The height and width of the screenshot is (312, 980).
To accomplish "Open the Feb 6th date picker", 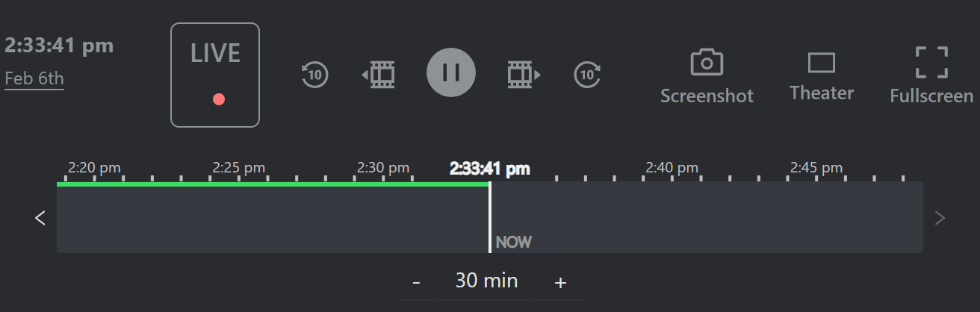I will 34,78.
